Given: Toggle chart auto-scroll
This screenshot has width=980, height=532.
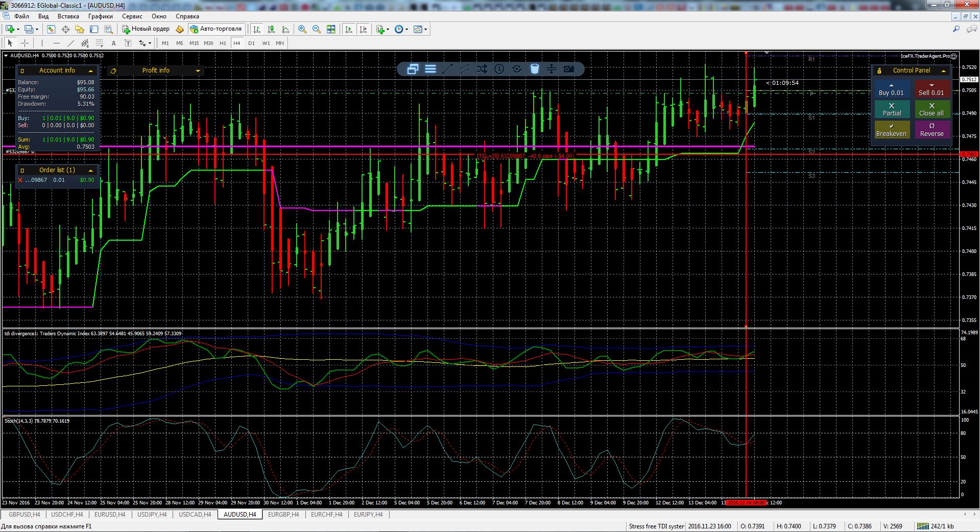Looking at the screenshot, I should tap(349, 29).
